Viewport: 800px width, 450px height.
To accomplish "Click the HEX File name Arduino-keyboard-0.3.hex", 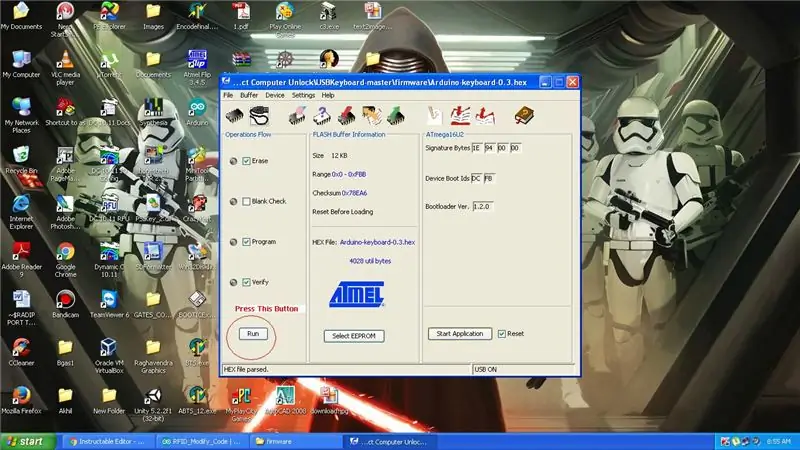I will 377,242.
